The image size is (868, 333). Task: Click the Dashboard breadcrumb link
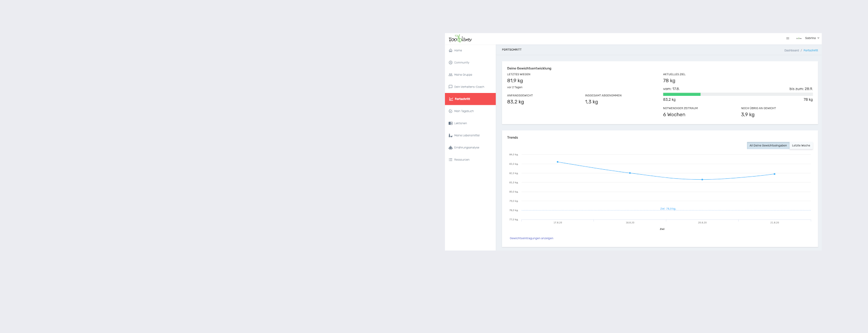pyautogui.click(x=791, y=51)
